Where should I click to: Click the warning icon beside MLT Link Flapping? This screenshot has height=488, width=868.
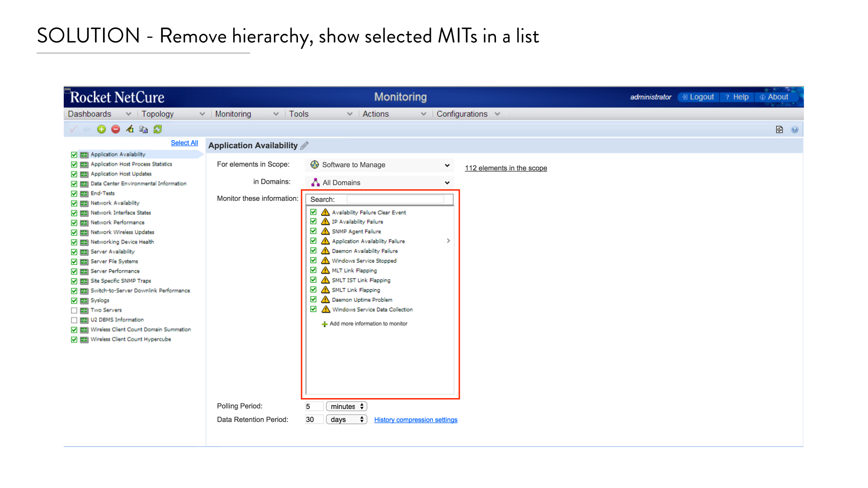325,270
